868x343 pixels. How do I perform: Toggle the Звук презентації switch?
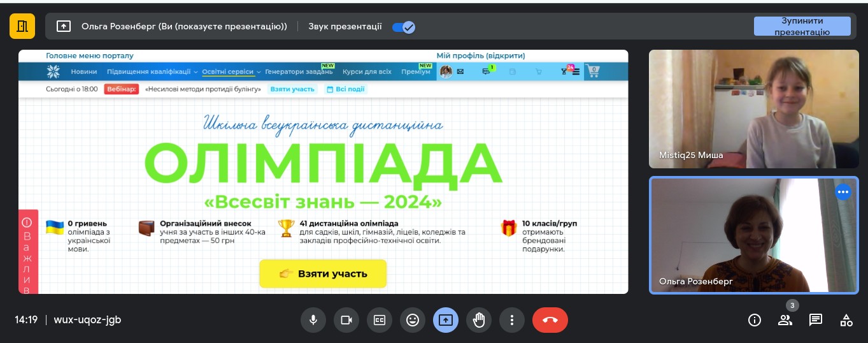(x=404, y=27)
